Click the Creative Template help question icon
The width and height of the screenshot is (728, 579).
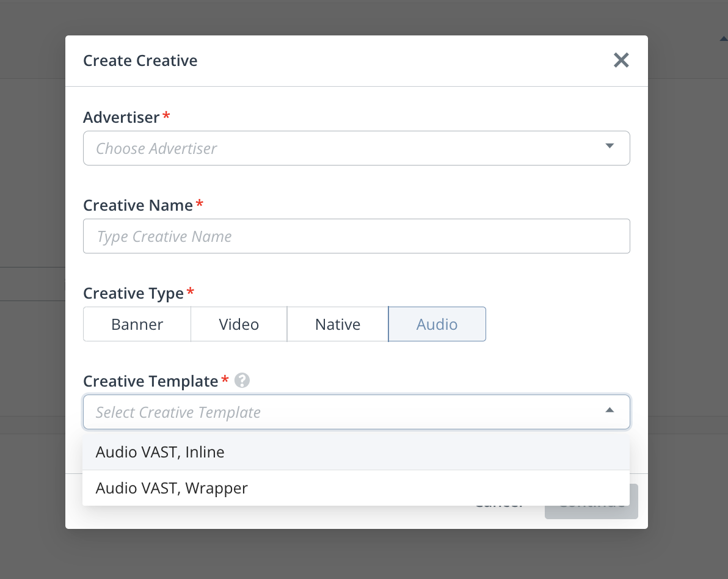242,381
